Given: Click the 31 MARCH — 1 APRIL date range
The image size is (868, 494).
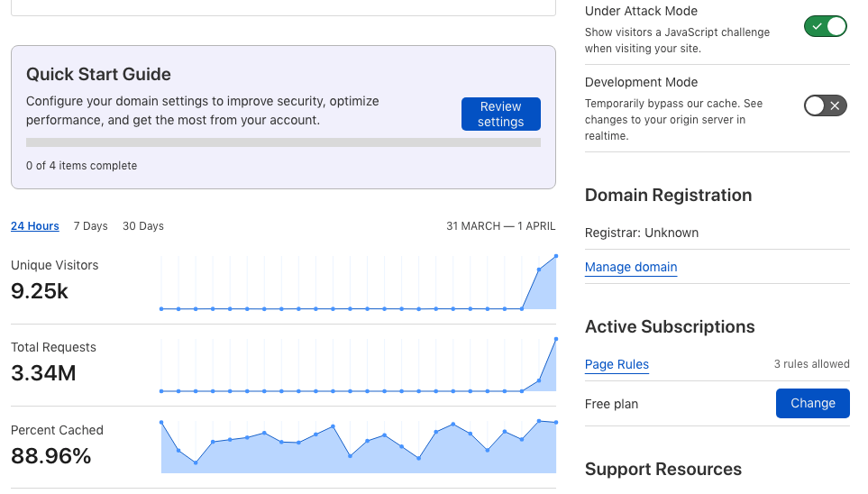Looking at the screenshot, I should pyautogui.click(x=500, y=226).
